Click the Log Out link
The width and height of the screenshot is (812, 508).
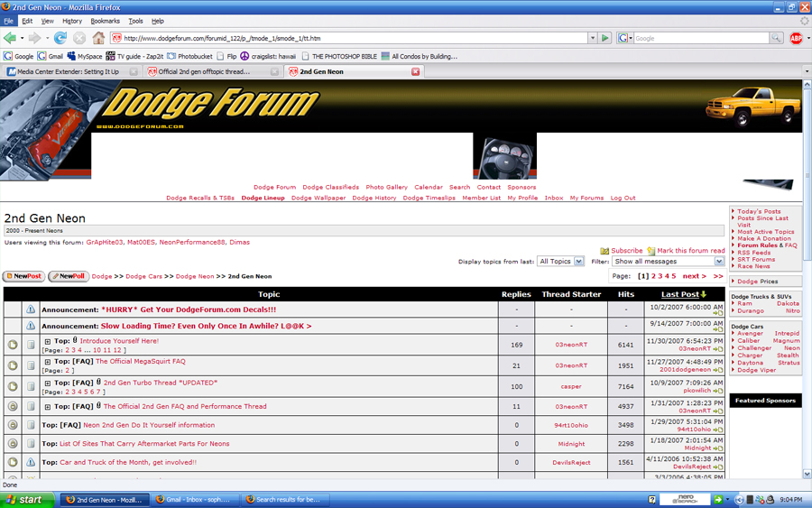pos(623,198)
